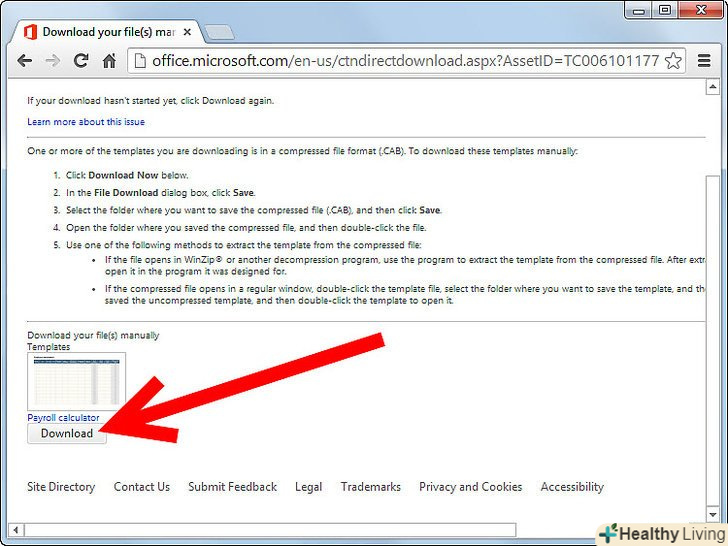This screenshot has width=728, height=546.
Task: Maximize the Chrome window
Action: click(x=664, y=10)
